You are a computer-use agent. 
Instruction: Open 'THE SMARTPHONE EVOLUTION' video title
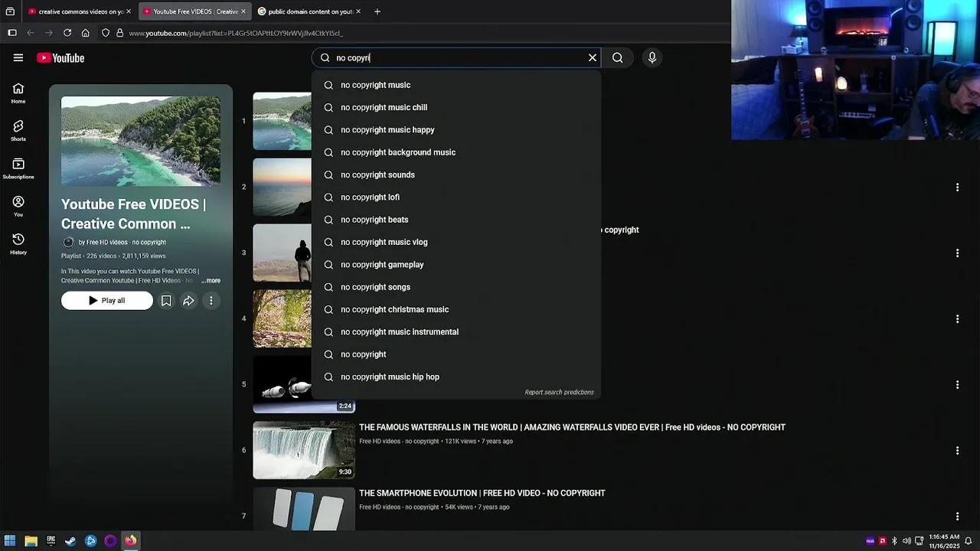pyautogui.click(x=482, y=494)
